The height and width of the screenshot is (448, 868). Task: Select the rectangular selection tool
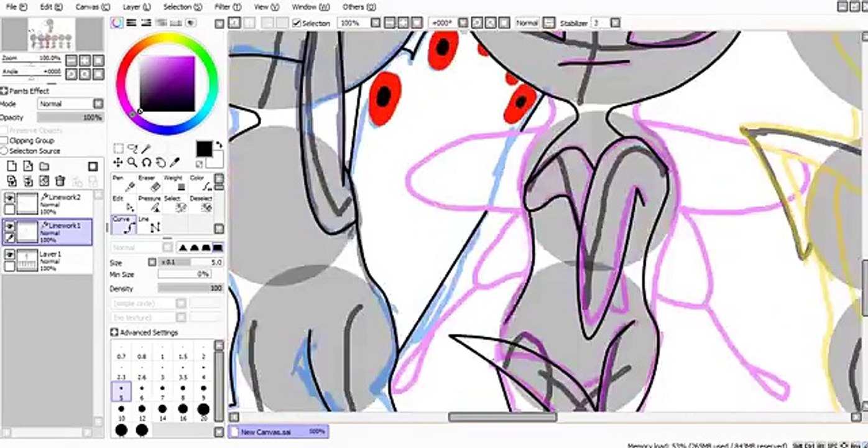(x=118, y=149)
